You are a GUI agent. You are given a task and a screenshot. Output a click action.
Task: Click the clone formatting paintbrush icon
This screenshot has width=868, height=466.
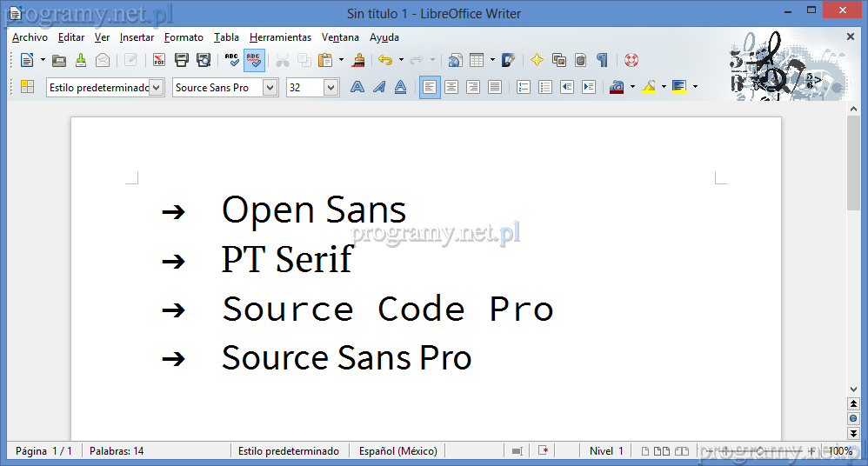357,60
